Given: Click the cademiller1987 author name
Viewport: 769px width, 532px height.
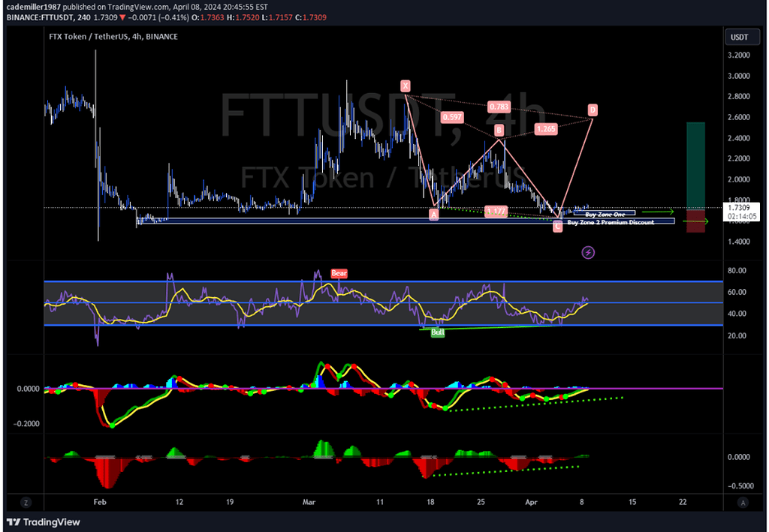Looking at the screenshot, I should (x=34, y=7).
